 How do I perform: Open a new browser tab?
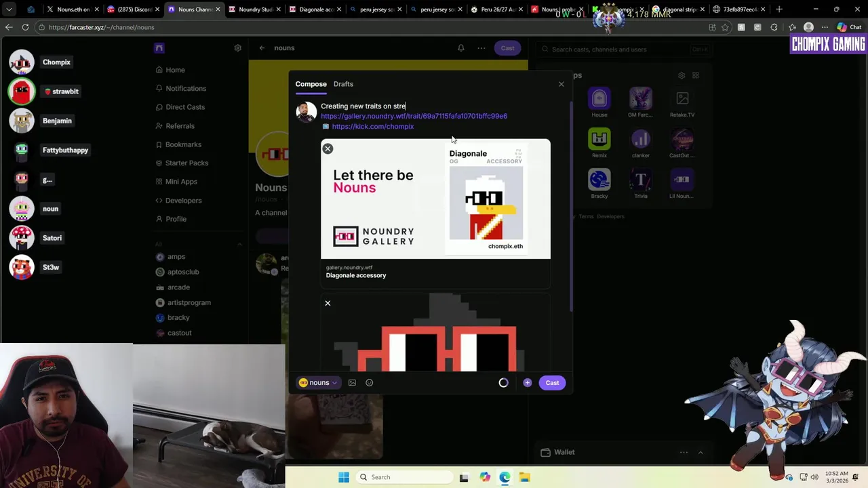779,9
